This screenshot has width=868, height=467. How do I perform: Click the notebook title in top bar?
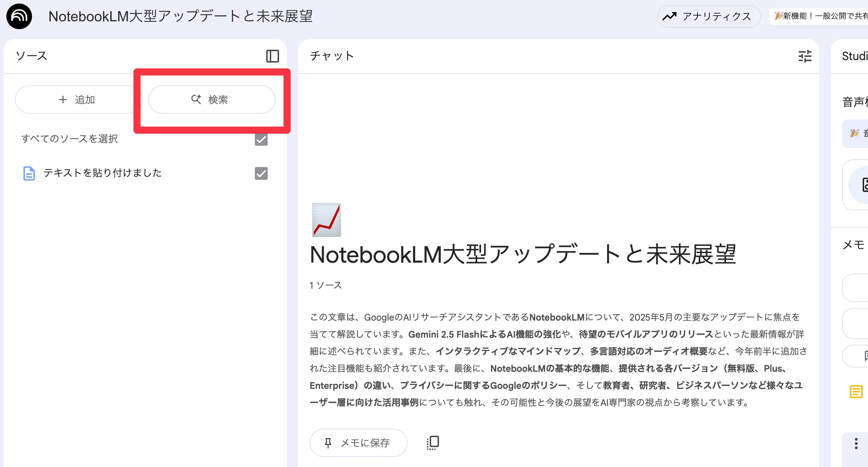point(181,16)
